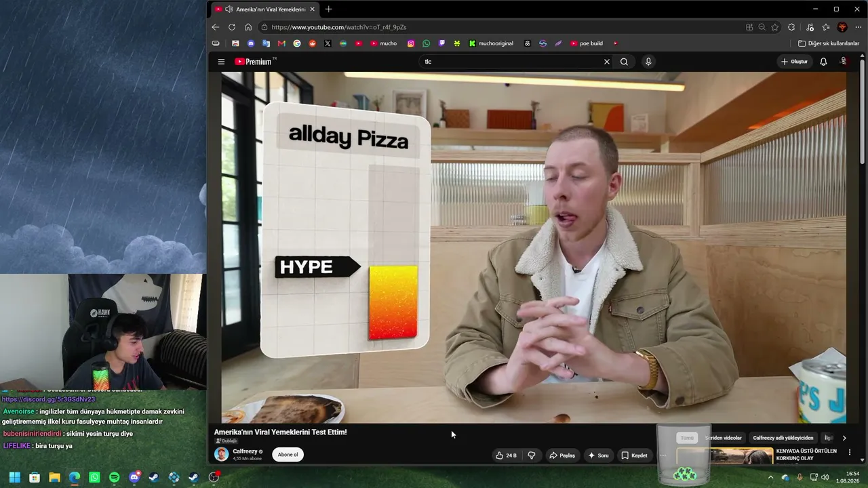Open the taskbar volume control
Viewport: 868px width, 488px height.
[825, 477]
